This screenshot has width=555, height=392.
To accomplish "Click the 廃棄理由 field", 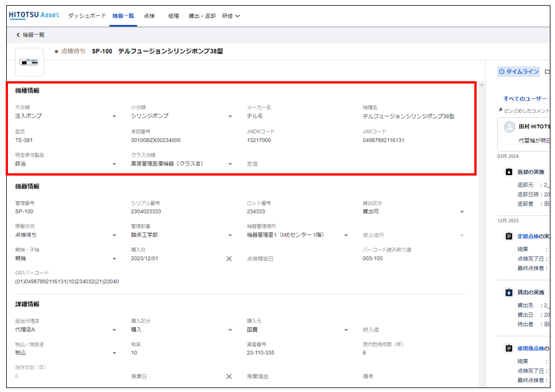I will (298, 377).
